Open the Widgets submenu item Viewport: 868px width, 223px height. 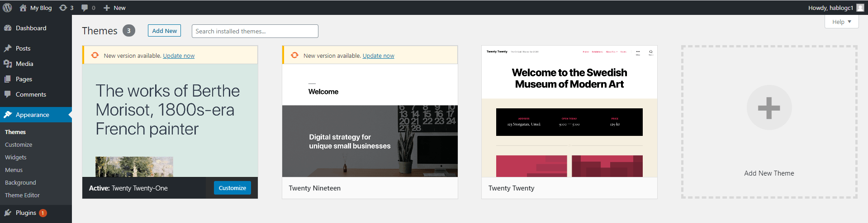point(16,157)
